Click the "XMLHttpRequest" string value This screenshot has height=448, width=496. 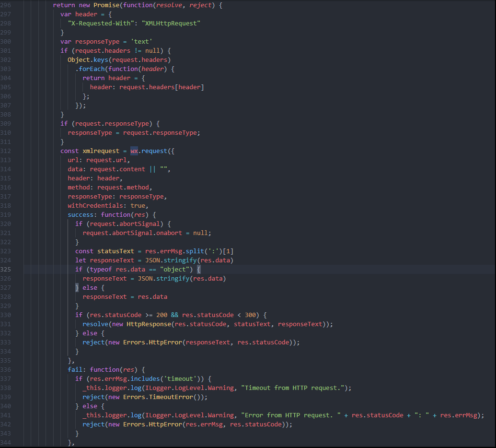click(x=171, y=24)
